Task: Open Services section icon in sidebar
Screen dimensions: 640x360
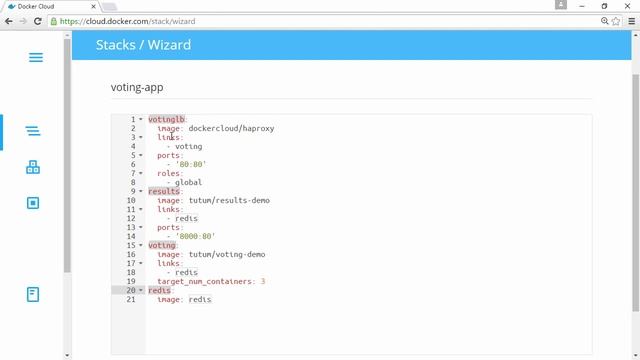Action: click(x=33, y=167)
